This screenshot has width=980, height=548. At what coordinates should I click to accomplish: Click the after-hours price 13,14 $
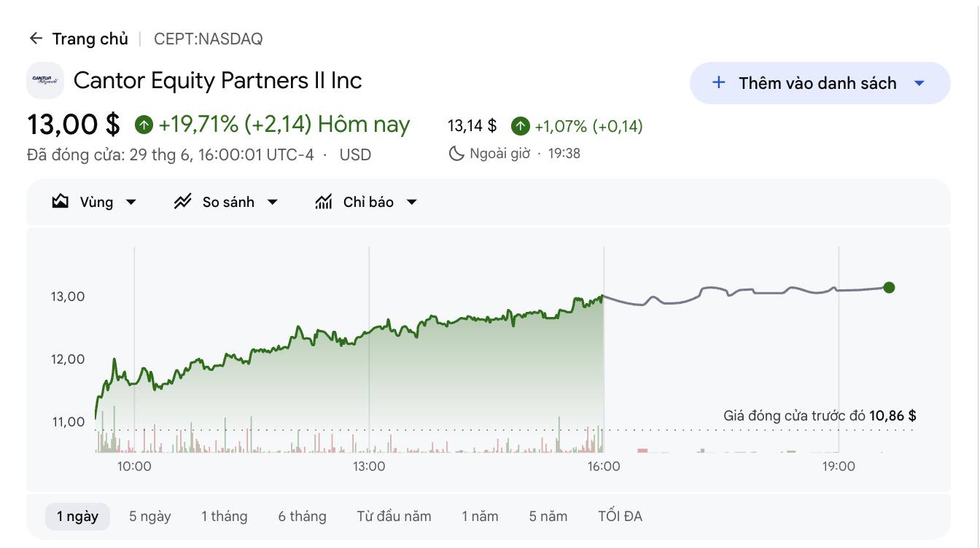[472, 126]
